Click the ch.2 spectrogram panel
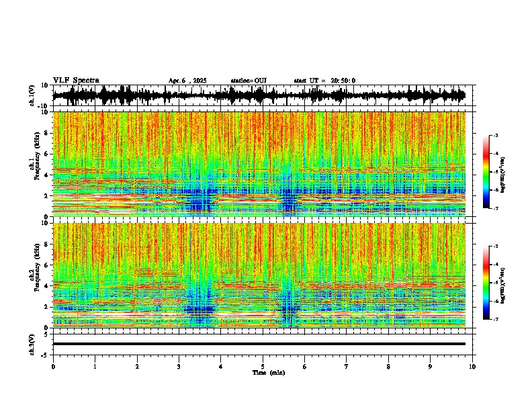The width and height of the screenshot is (532, 411). [x=259, y=275]
